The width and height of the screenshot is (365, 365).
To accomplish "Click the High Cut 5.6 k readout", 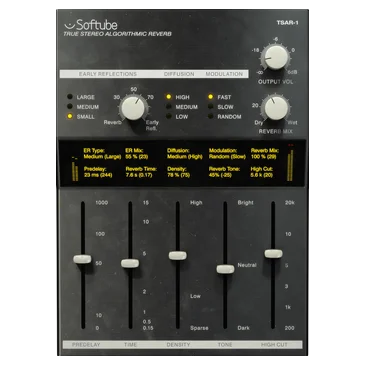I will pos(262,172).
